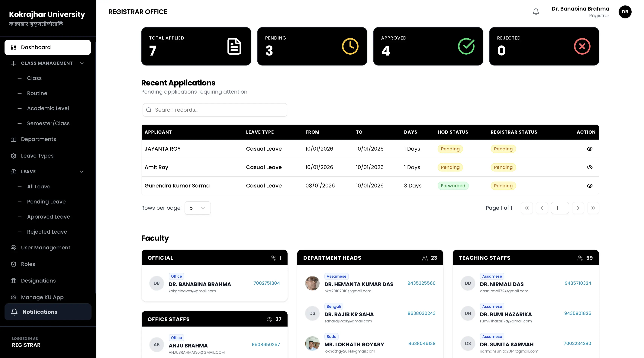
Task: Collapse the Leave section chevron
Action: pos(82,172)
